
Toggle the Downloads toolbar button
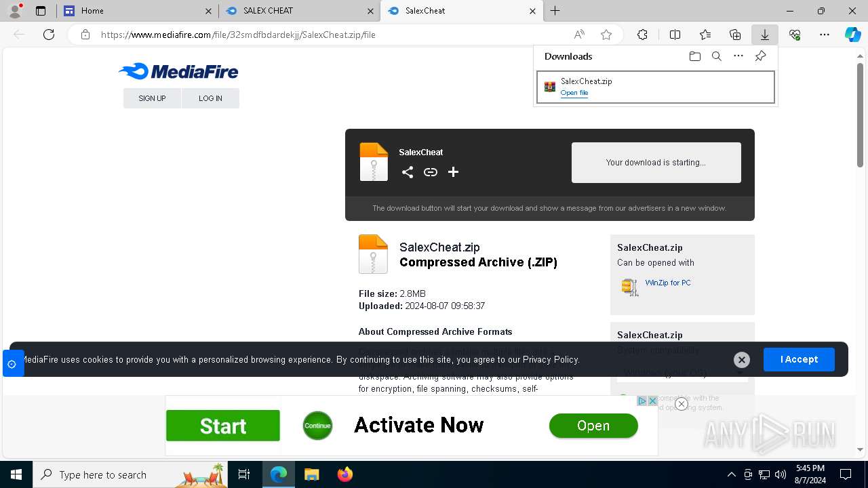point(764,35)
